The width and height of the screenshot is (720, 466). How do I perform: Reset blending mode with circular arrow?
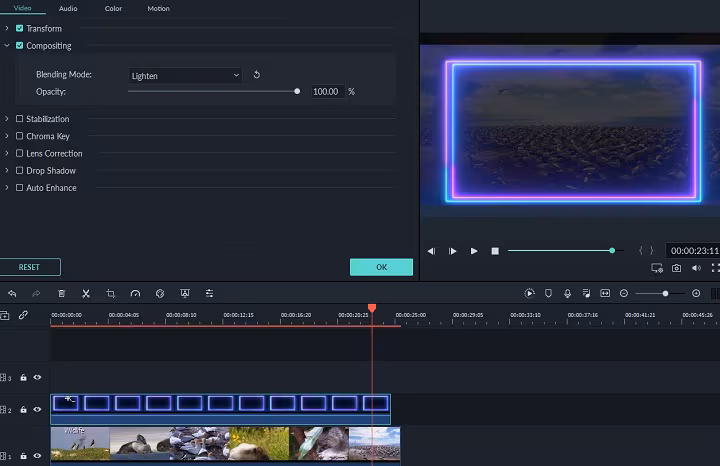[257, 74]
